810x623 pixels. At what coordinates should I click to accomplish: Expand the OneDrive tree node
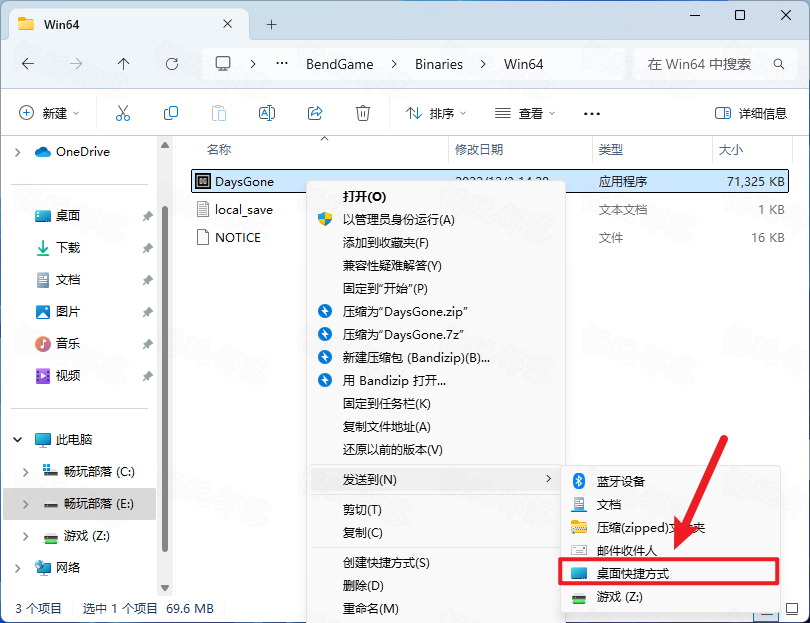coord(18,152)
